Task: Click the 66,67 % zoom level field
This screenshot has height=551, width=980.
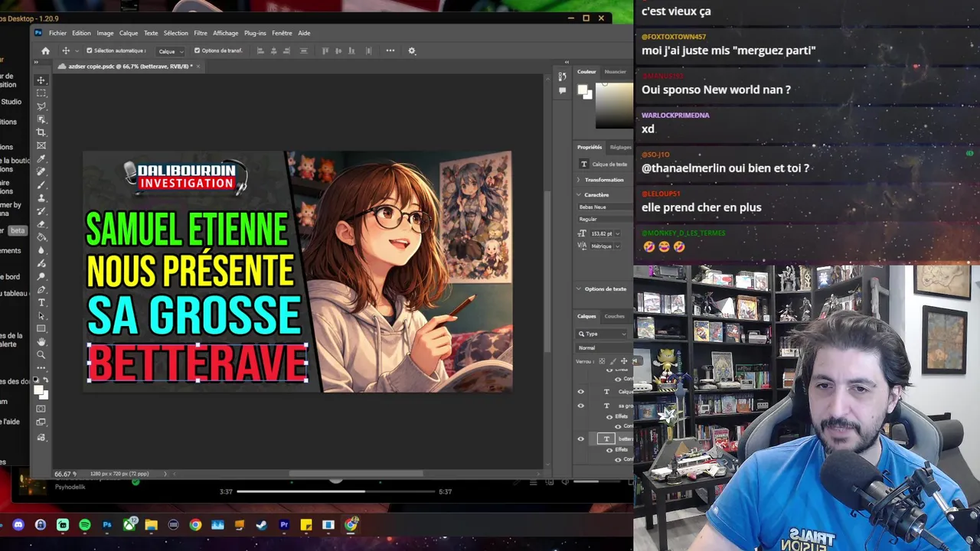Action: click(x=64, y=474)
